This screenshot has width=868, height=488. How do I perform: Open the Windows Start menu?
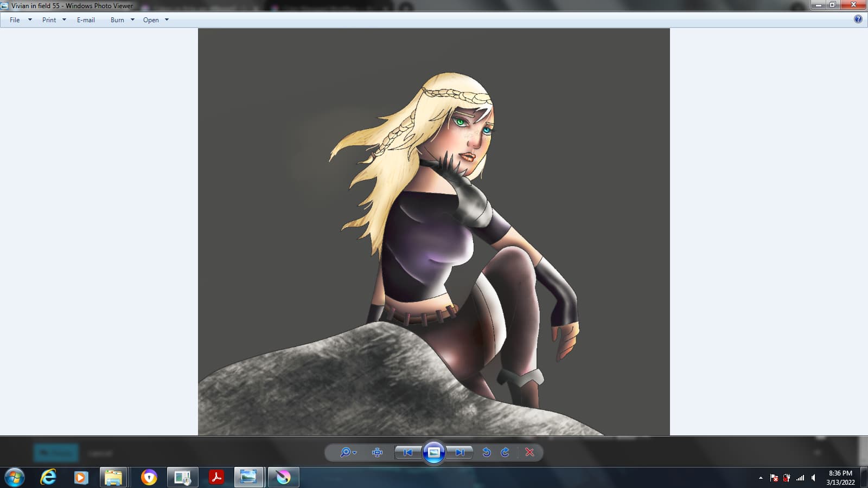(x=15, y=477)
